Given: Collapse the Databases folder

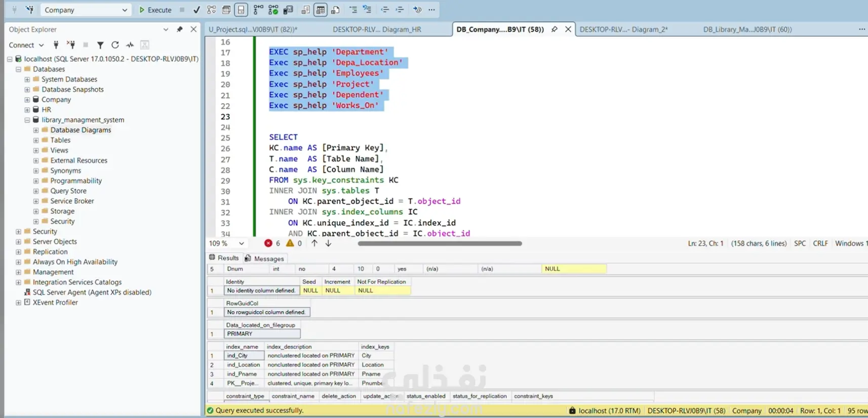Looking at the screenshot, I should click(x=19, y=69).
